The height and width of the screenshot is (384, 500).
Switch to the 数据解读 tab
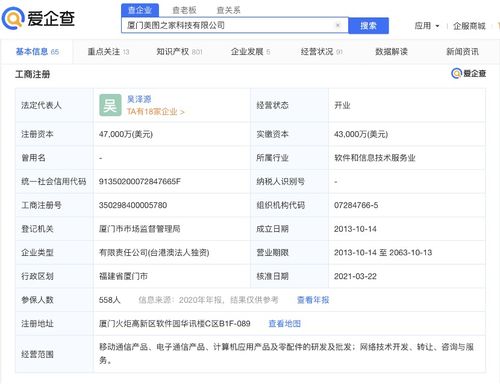pyautogui.click(x=391, y=52)
